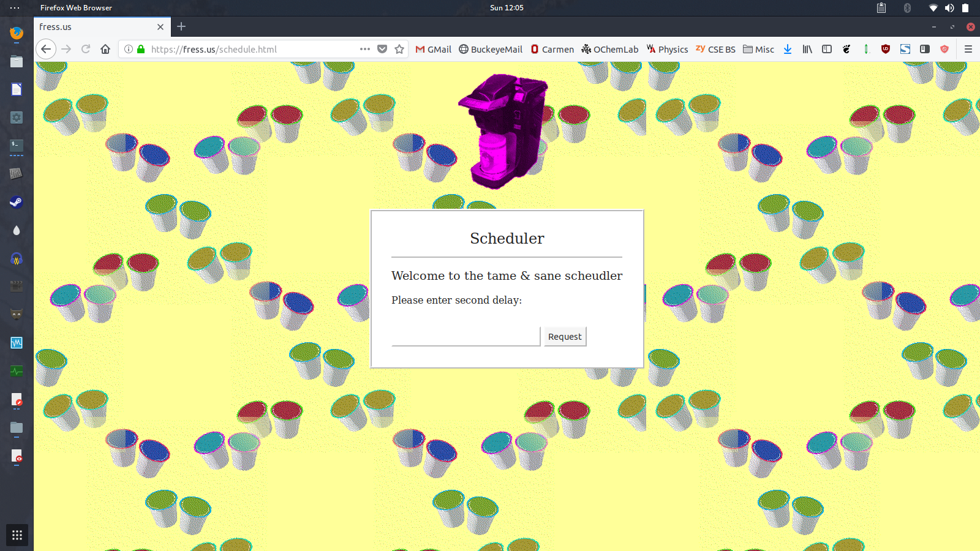This screenshot has height=551, width=980.
Task: Open the document editor with red pencil
Action: (x=17, y=400)
